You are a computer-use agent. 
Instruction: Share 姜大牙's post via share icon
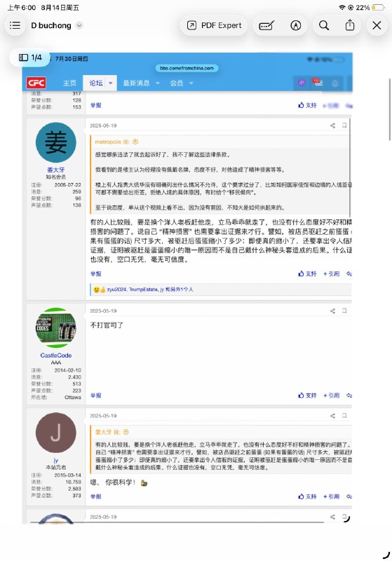point(332,126)
